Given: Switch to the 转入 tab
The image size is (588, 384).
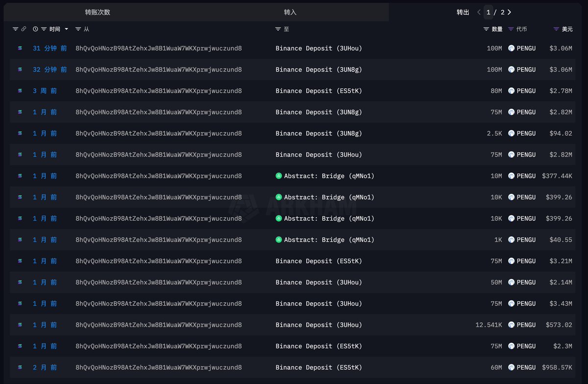Looking at the screenshot, I should coord(291,12).
